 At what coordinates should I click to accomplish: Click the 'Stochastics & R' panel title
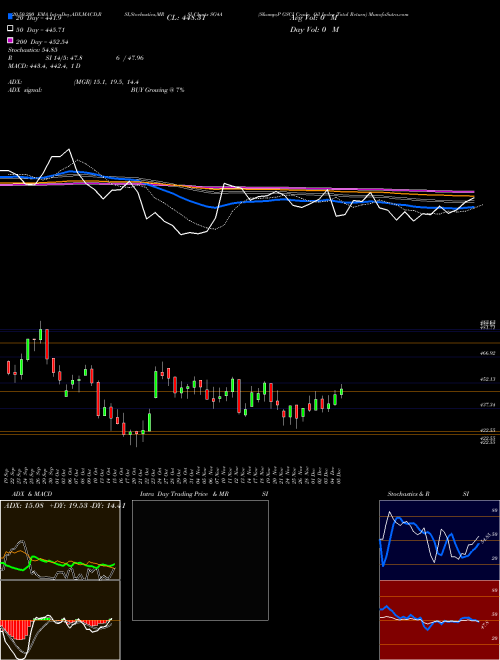pos(408,494)
